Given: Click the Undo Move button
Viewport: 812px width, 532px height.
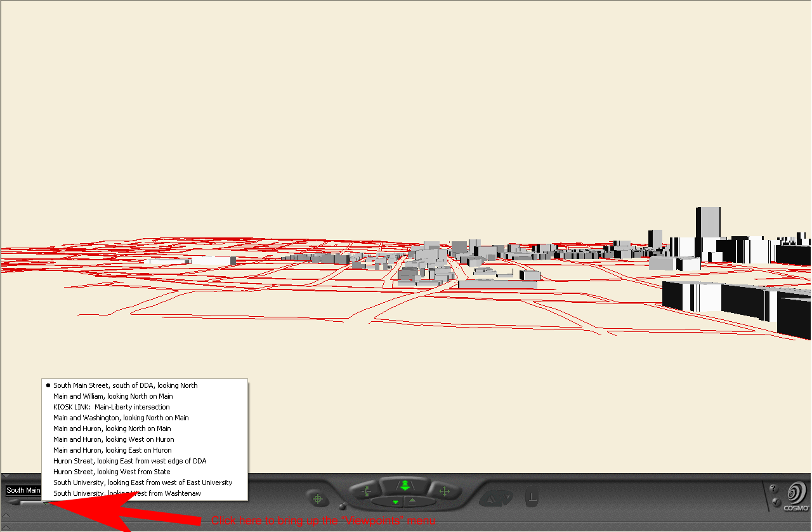Looking at the screenshot, I should [488, 498].
